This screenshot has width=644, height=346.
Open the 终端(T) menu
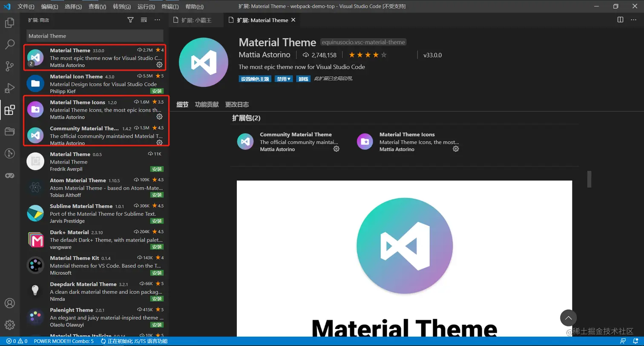(170, 6)
